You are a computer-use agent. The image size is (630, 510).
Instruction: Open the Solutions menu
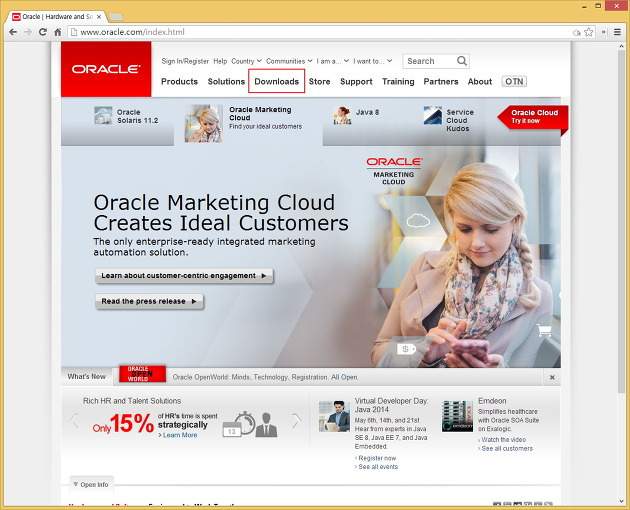pos(226,82)
